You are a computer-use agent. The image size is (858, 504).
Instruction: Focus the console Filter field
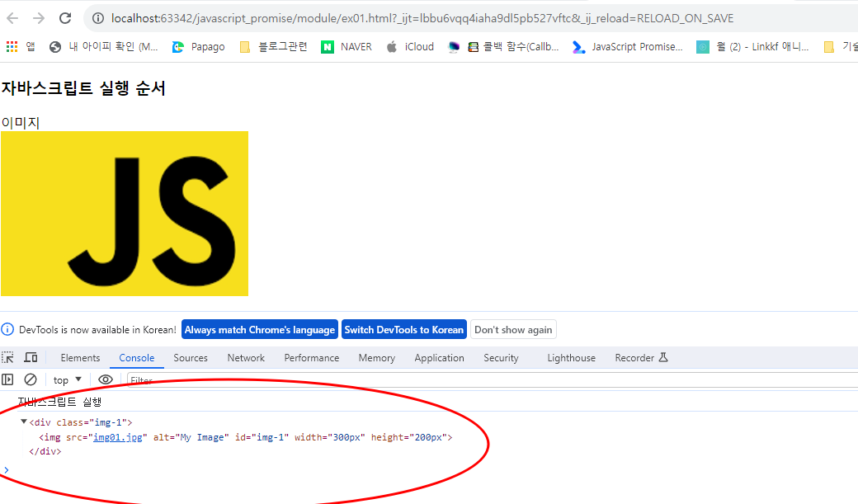click(493, 379)
